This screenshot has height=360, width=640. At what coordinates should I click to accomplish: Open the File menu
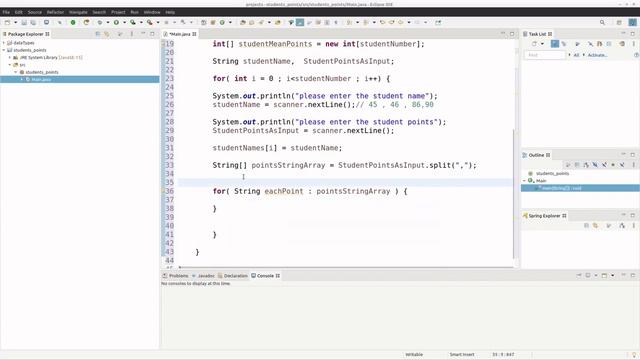[x=6, y=12]
